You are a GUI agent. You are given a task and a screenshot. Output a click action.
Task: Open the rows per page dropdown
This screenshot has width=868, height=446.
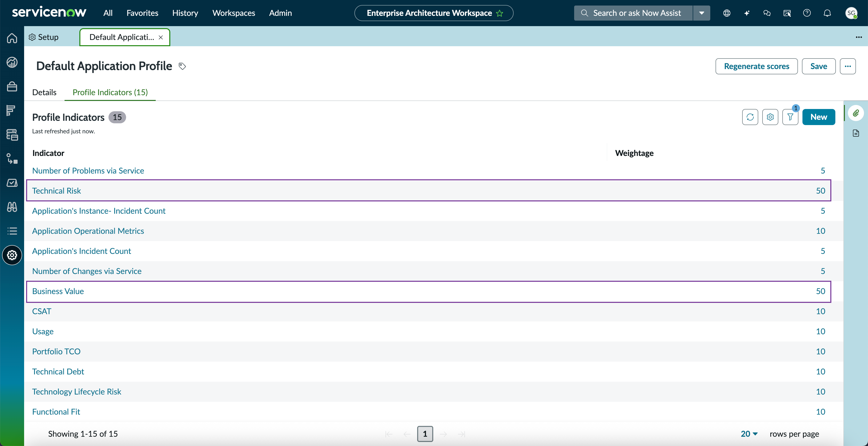point(749,434)
